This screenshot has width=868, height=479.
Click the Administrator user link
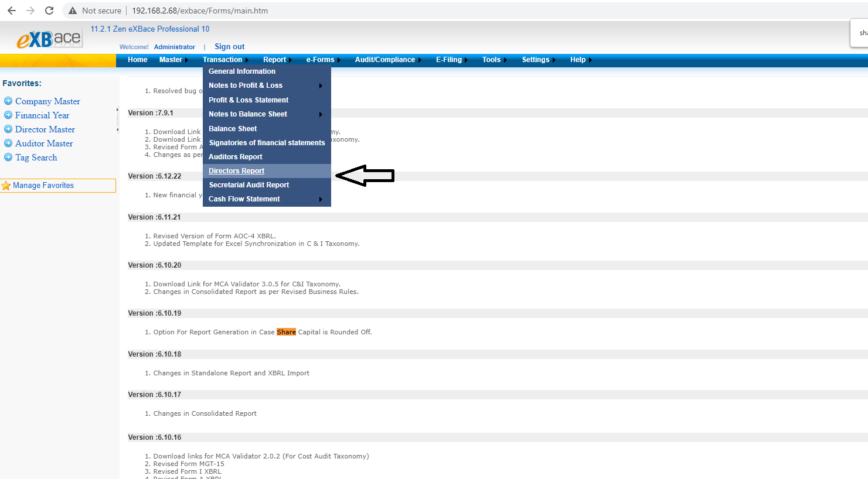click(175, 47)
